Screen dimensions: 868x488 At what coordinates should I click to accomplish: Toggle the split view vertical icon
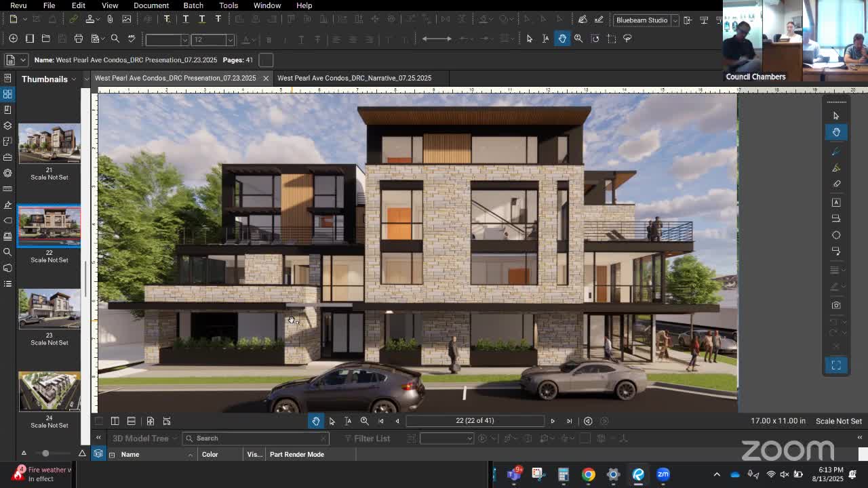pyautogui.click(x=115, y=421)
